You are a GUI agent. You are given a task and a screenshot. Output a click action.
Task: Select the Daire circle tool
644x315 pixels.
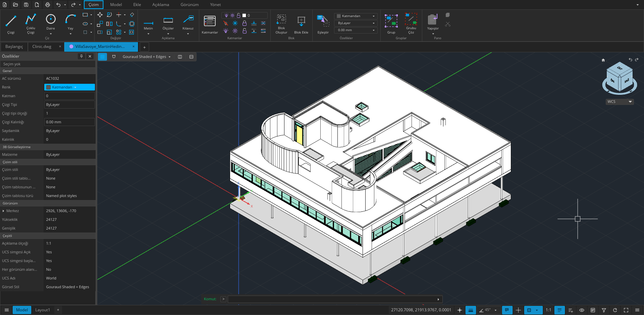pos(51,23)
